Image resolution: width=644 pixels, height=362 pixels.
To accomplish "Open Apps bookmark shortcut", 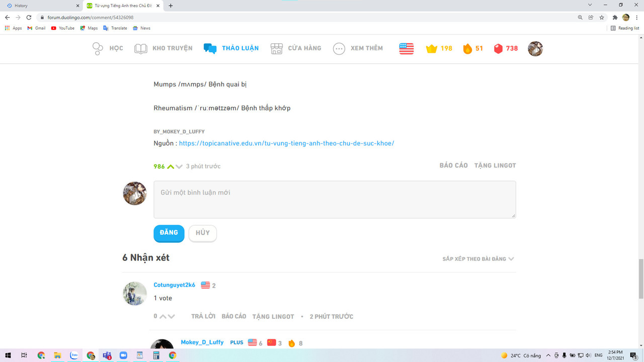I will [13, 28].
